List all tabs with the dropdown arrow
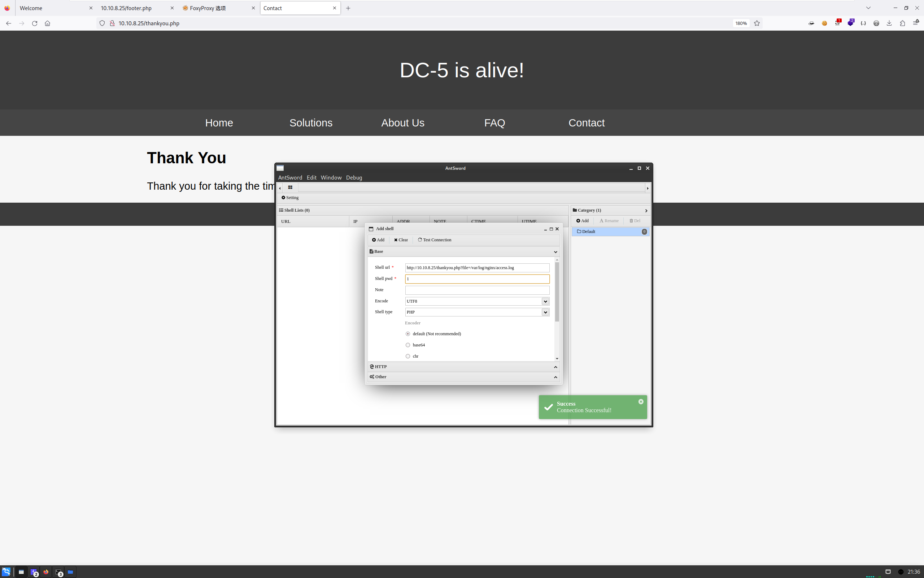Screen dimensions: 924x578 (868, 8)
